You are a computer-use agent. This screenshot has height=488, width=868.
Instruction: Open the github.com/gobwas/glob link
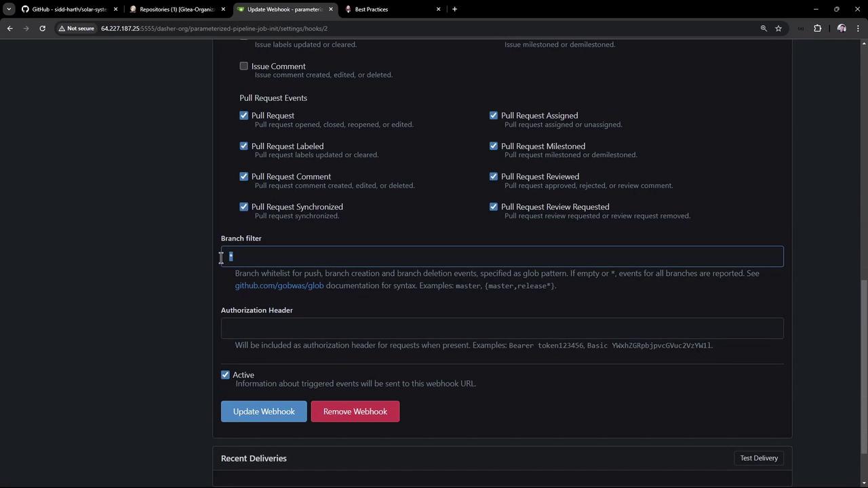click(279, 286)
